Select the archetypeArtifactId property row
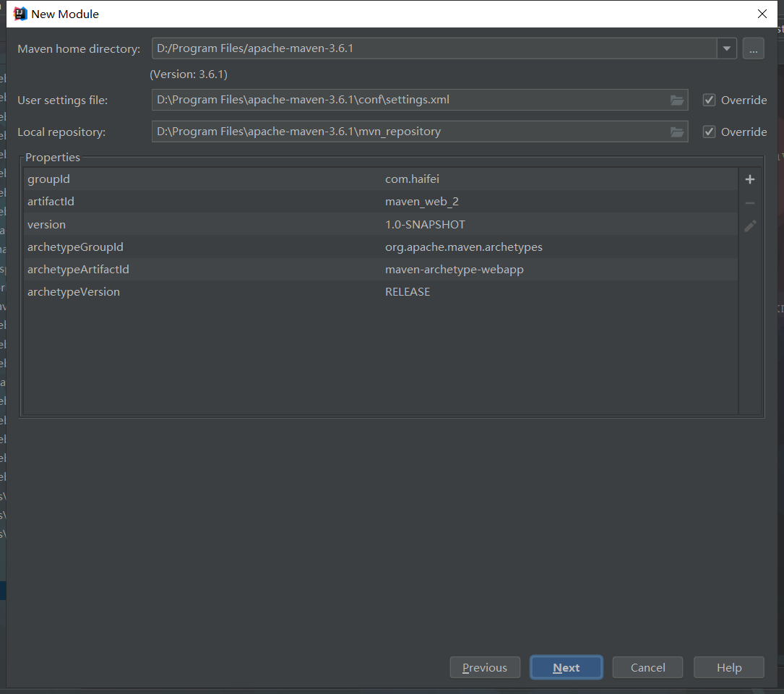This screenshot has height=694, width=784. coord(381,270)
